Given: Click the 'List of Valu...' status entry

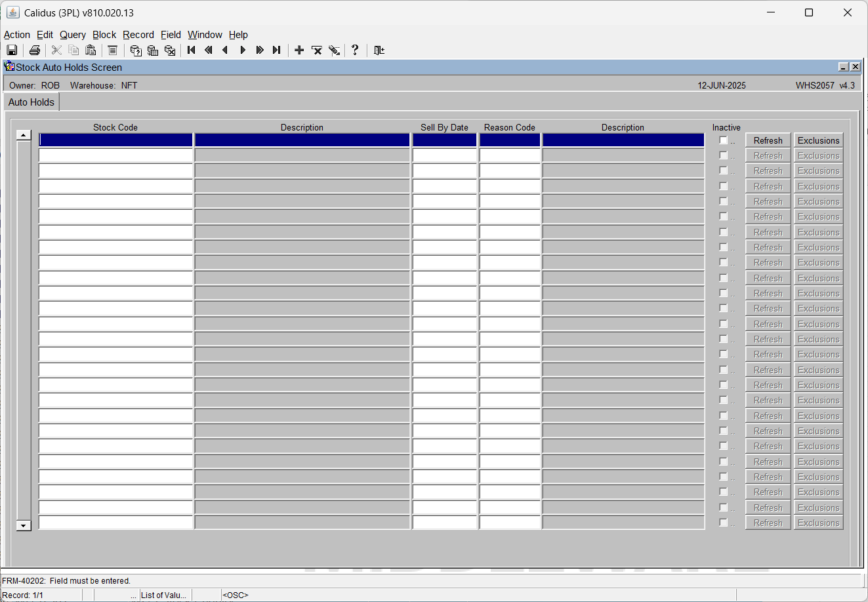Looking at the screenshot, I should [x=163, y=595].
